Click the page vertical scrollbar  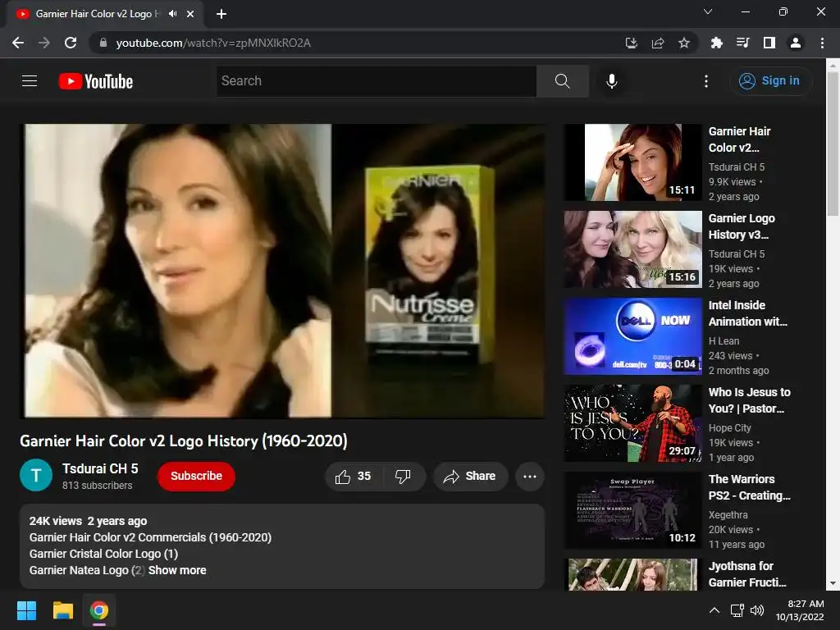(x=833, y=144)
